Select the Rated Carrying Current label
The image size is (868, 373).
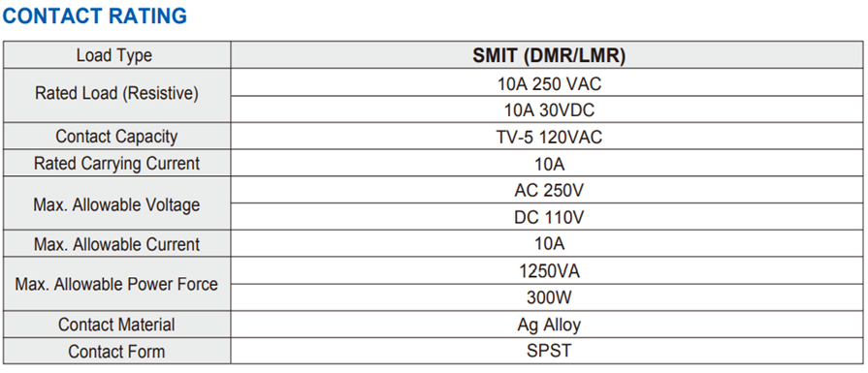[x=116, y=163]
